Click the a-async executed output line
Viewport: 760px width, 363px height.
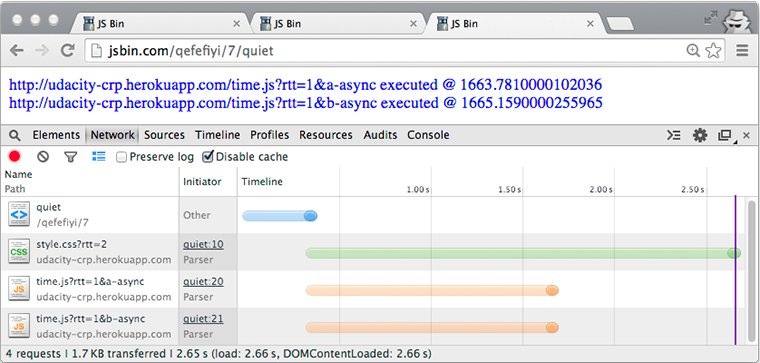pos(305,85)
